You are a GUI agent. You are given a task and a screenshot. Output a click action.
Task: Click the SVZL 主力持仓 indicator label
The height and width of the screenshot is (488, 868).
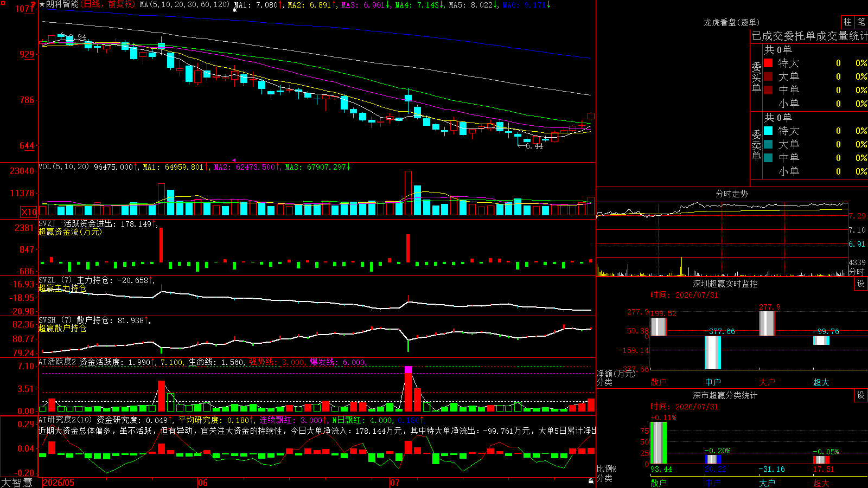(x=77, y=280)
